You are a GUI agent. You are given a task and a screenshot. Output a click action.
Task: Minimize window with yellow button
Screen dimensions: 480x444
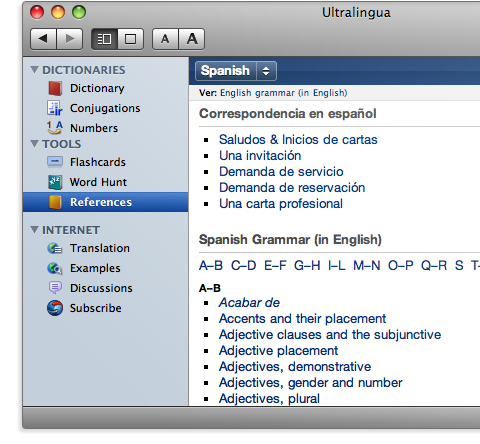click(58, 12)
